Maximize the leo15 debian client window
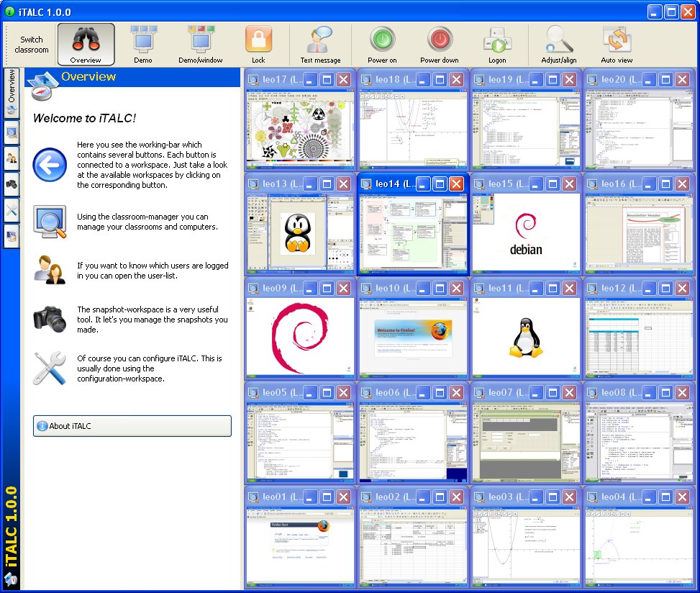Screen dimensions: 700x593 click(x=553, y=184)
